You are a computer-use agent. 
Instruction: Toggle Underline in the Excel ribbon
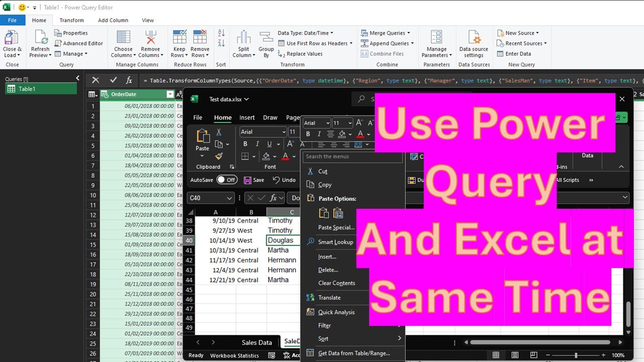[269, 144]
